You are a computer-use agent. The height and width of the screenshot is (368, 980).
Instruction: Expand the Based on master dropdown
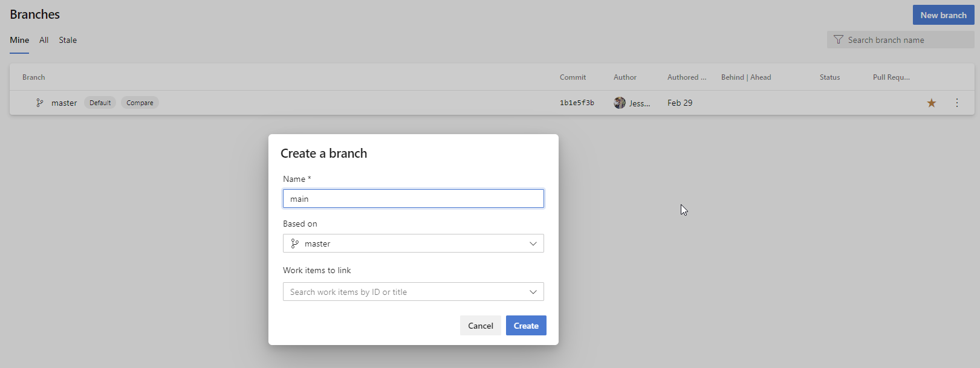pos(414,244)
